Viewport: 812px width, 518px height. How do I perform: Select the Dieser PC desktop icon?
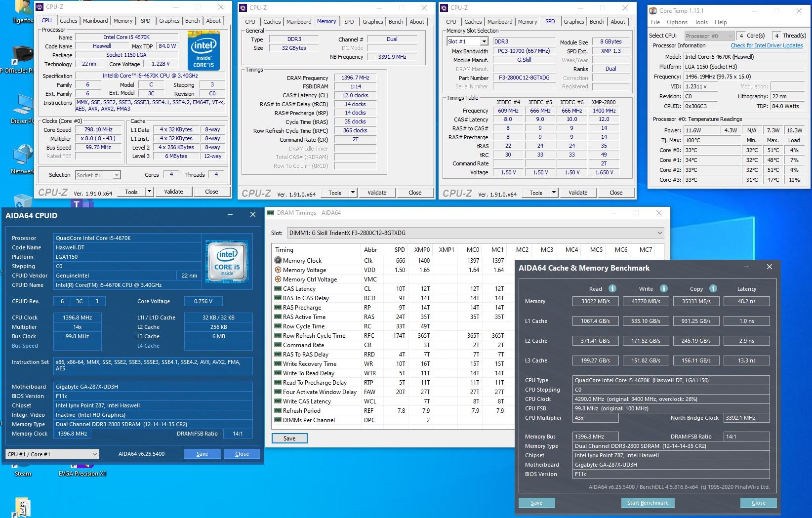pos(22,110)
